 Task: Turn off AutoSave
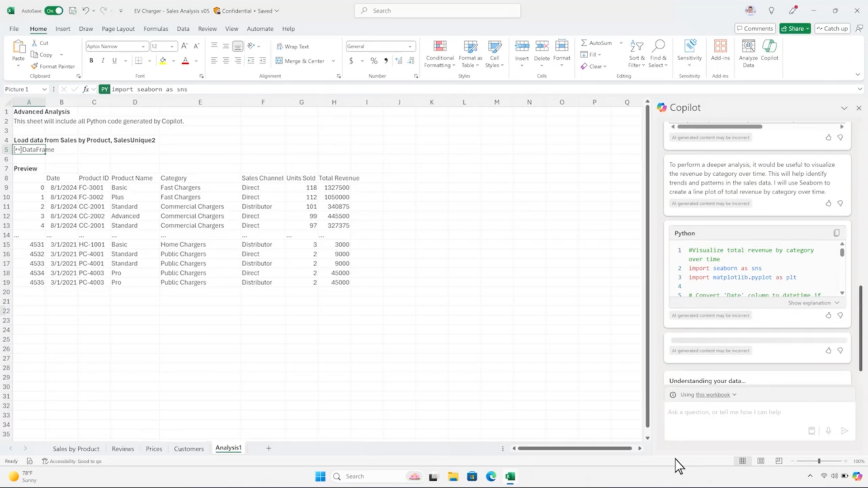[x=54, y=10]
